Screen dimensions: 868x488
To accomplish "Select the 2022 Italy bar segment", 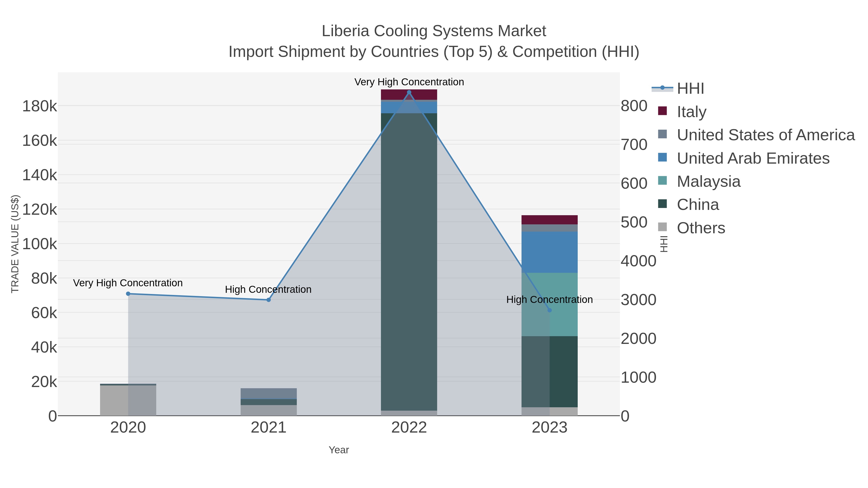I will (409, 95).
